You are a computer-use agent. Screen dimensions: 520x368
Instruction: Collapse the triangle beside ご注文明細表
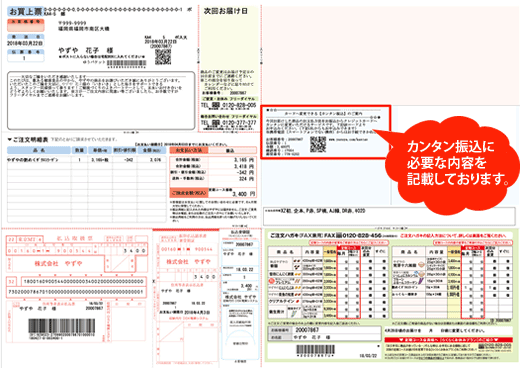coord(9,139)
